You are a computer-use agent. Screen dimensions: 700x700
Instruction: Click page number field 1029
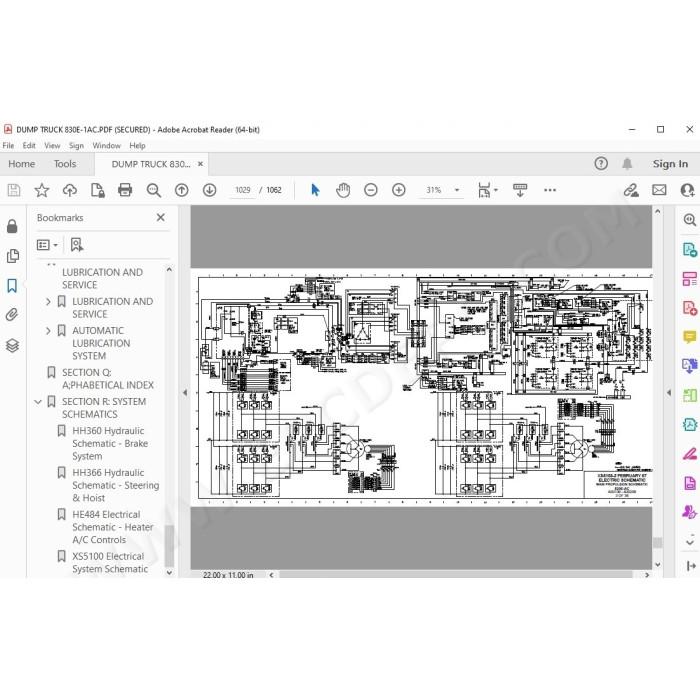pyautogui.click(x=242, y=190)
